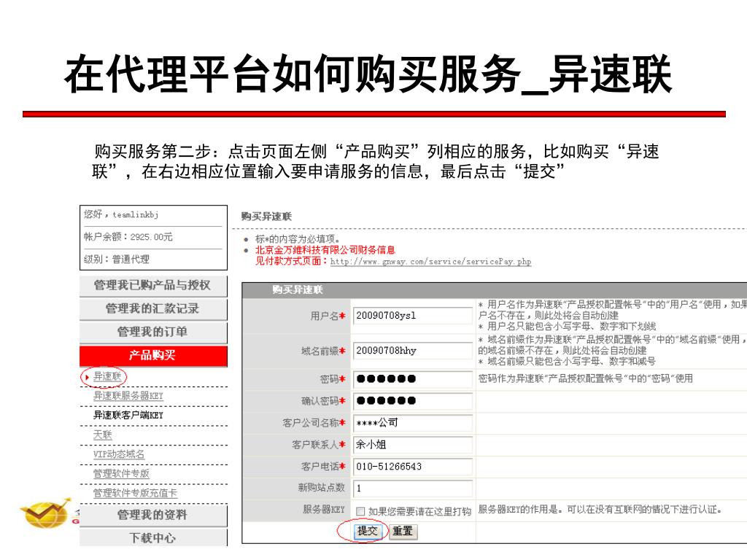Open the 管理软件专版 link
747x560 pixels.
coord(121,473)
